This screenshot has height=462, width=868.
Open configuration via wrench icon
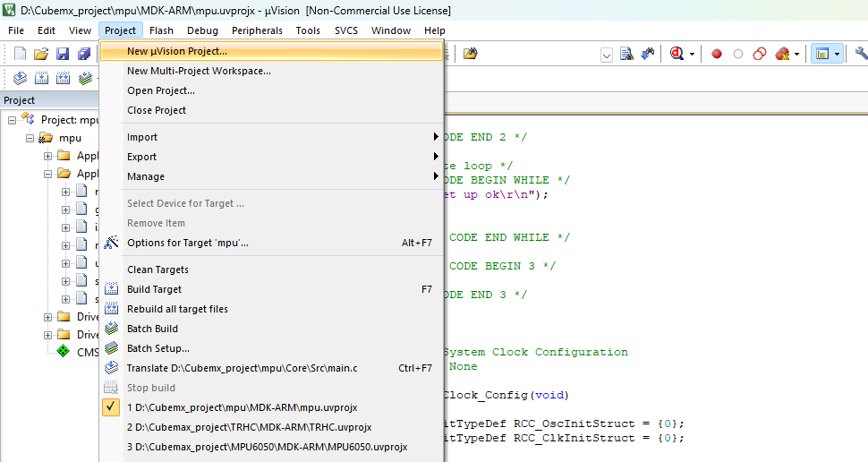click(x=862, y=54)
